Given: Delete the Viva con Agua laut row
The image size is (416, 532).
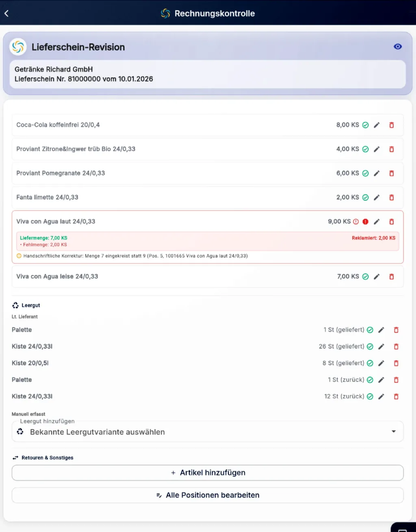Looking at the screenshot, I should click(392, 222).
